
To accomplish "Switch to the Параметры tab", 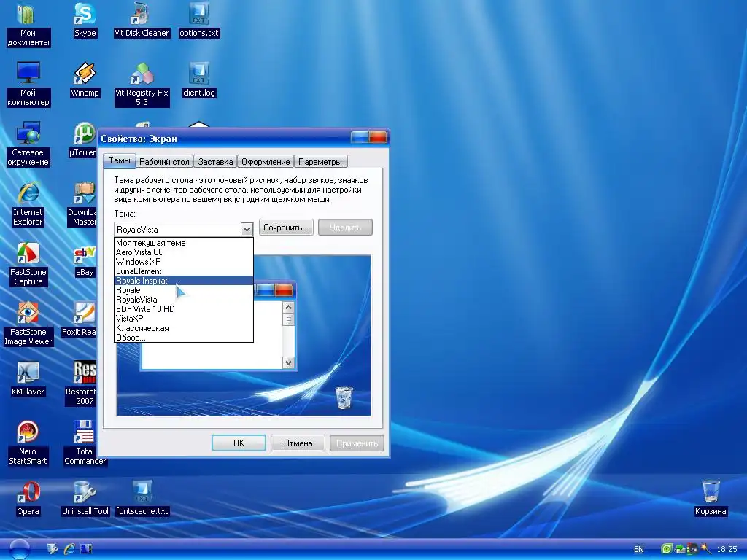I will click(x=320, y=162).
